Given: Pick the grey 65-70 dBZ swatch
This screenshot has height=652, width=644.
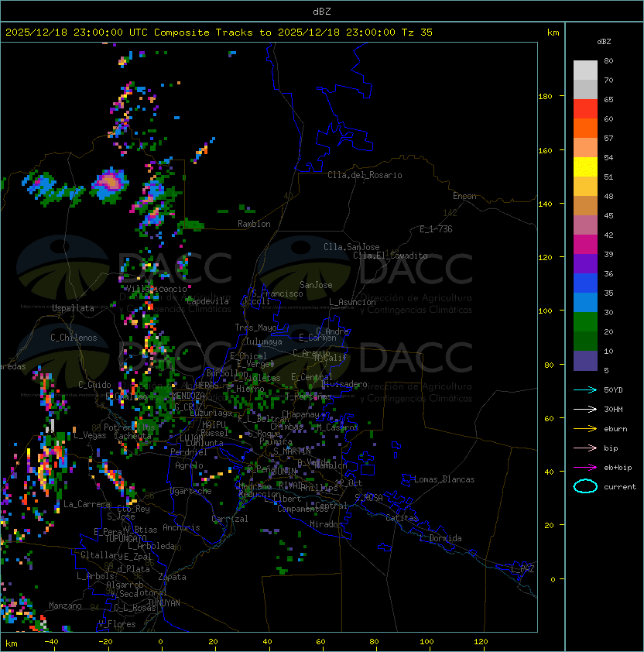Looking at the screenshot, I should coord(585,89).
